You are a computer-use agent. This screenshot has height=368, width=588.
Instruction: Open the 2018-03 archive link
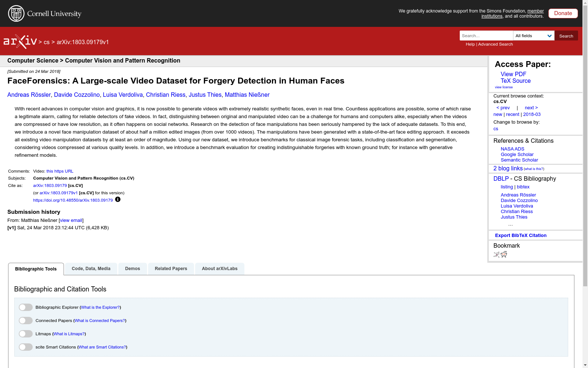tap(532, 114)
